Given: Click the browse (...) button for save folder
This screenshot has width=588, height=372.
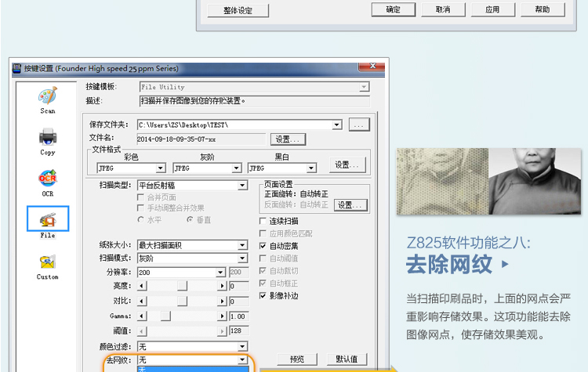Looking at the screenshot, I should (x=359, y=125).
